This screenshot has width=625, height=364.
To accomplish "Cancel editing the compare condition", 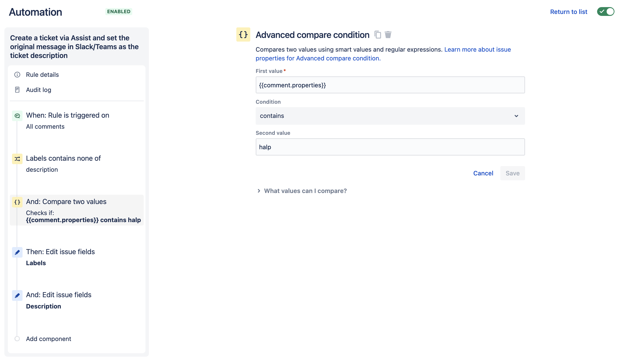I will coord(483,173).
